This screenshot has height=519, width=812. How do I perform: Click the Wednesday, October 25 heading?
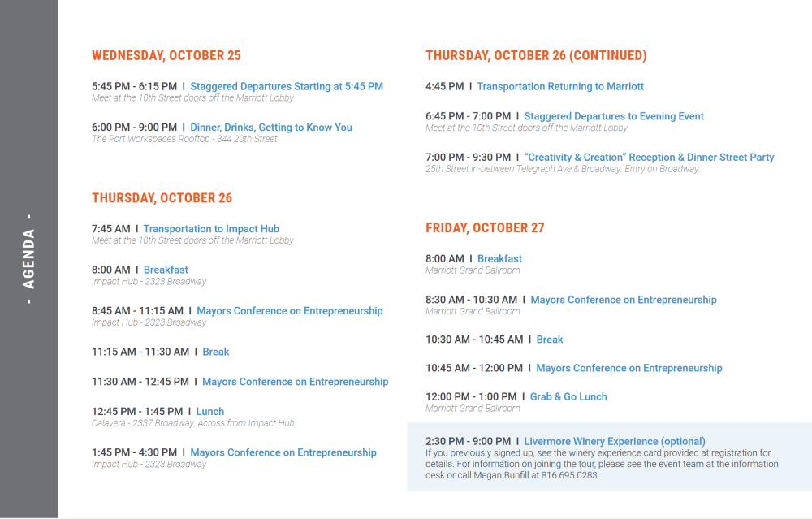pyautogui.click(x=166, y=56)
